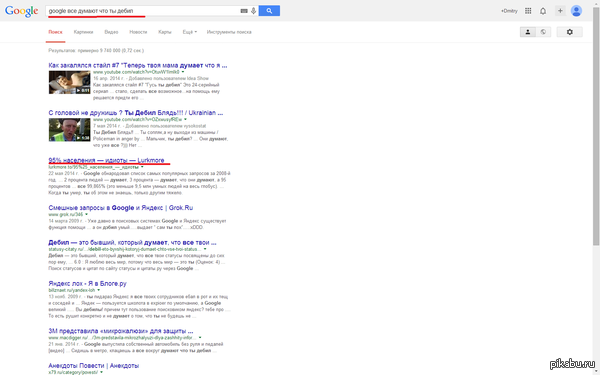Screen dimensions: 600x375
Task: Expand arrow beside www.macdigger.ru URL
Action: (200, 338)
